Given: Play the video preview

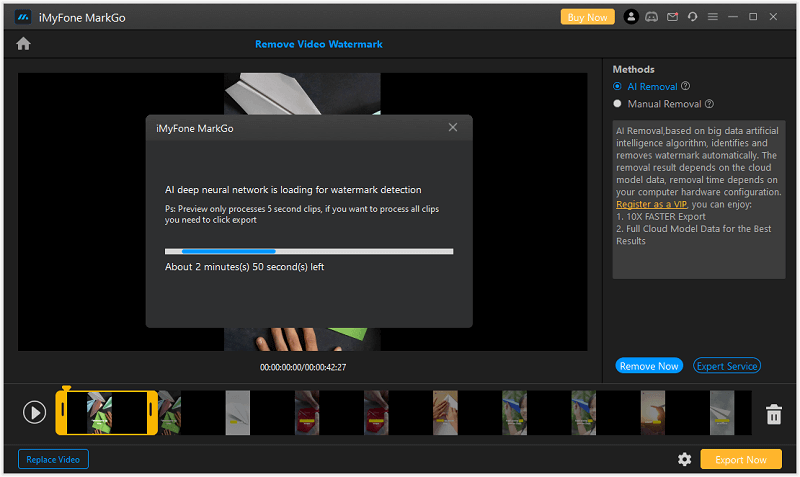Looking at the screenshot, I should pos(34,412).
